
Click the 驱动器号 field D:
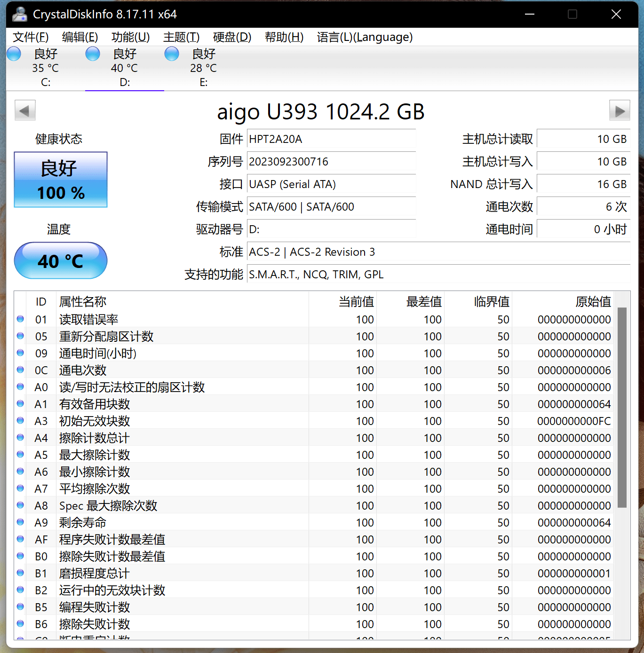point(331,229)
